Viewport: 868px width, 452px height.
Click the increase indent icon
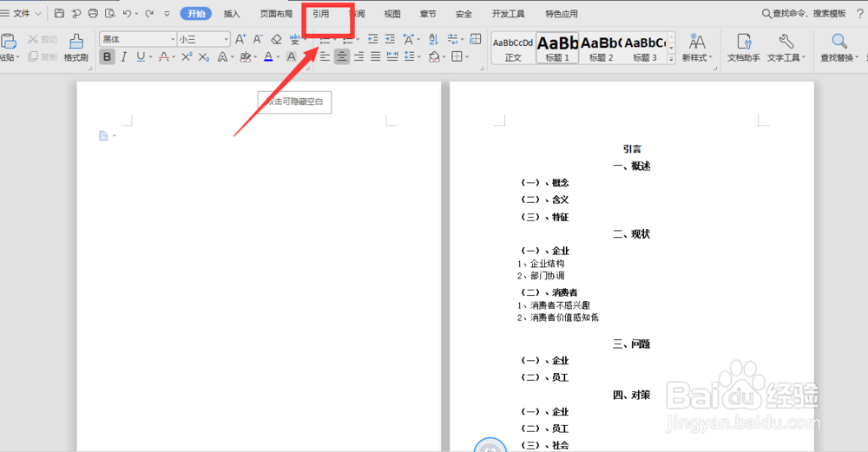(x=391, y=39)
